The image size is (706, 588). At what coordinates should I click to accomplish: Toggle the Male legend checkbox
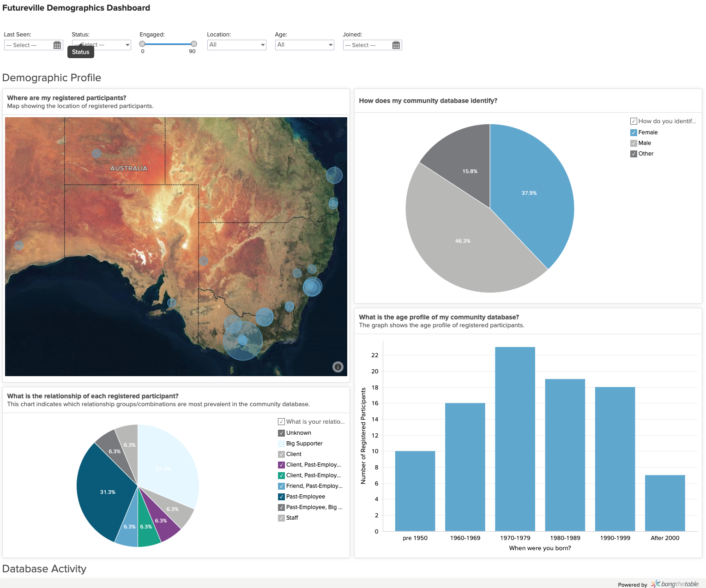tap(634, 143)
